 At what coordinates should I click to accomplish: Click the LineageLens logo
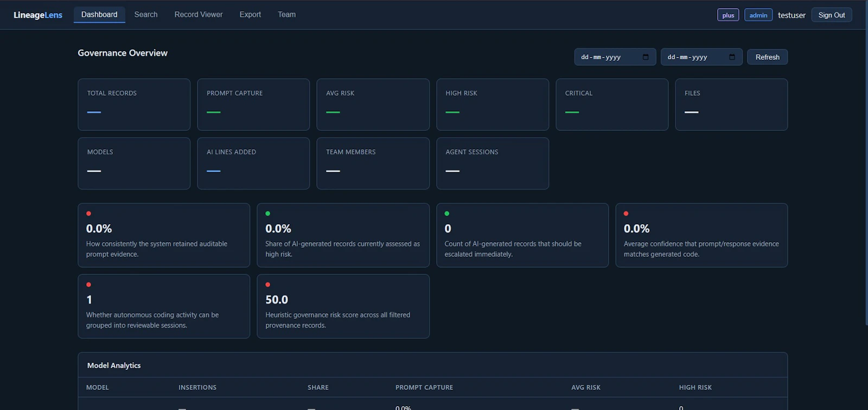38,15
